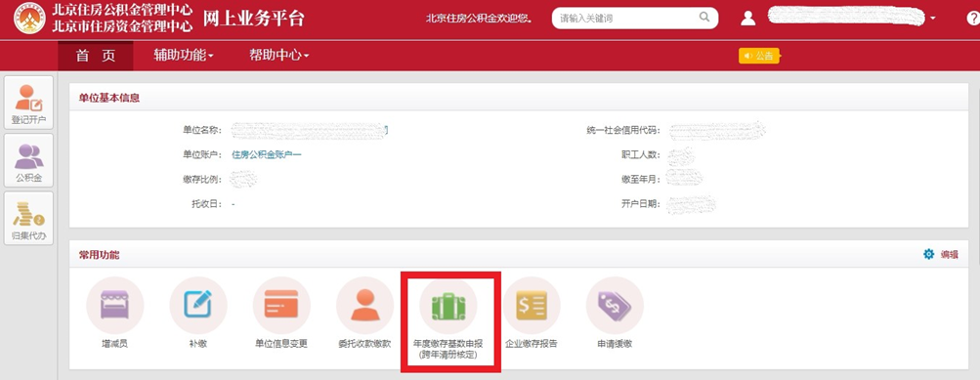Click the user profile icon
980x380 pixels.
pos(748,19)
